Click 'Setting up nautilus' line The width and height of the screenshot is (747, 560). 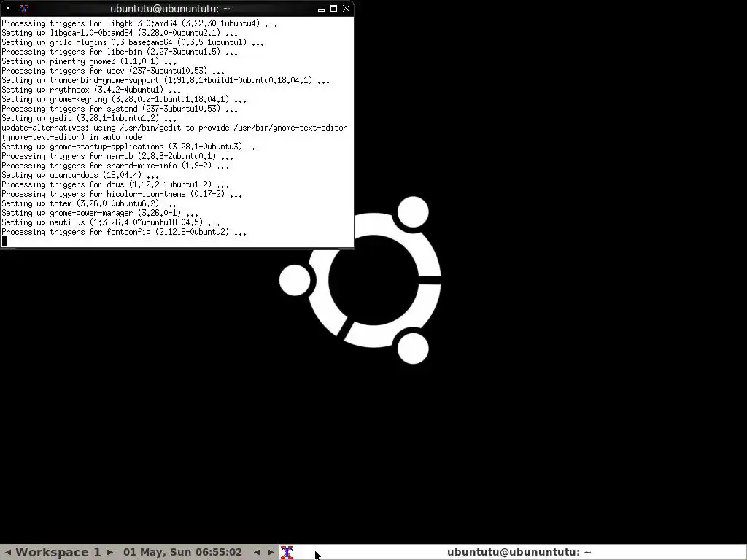tap(111, 222)
